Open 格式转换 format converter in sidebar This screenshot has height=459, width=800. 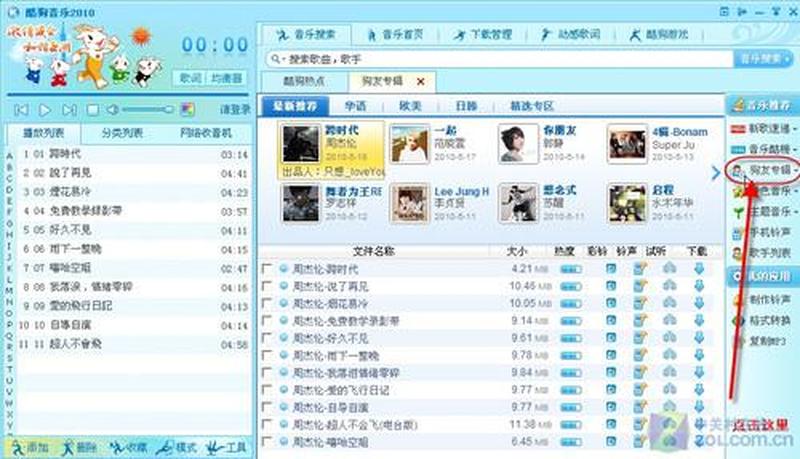pos(762,320)
